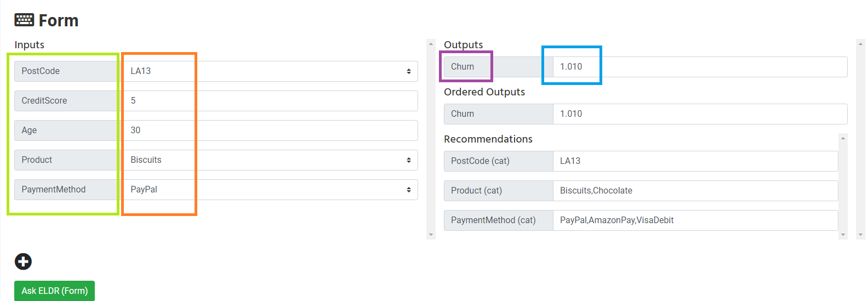Click the PostCode (cat) recommendation value
868x301 pixels.
[x=695, y=161]
